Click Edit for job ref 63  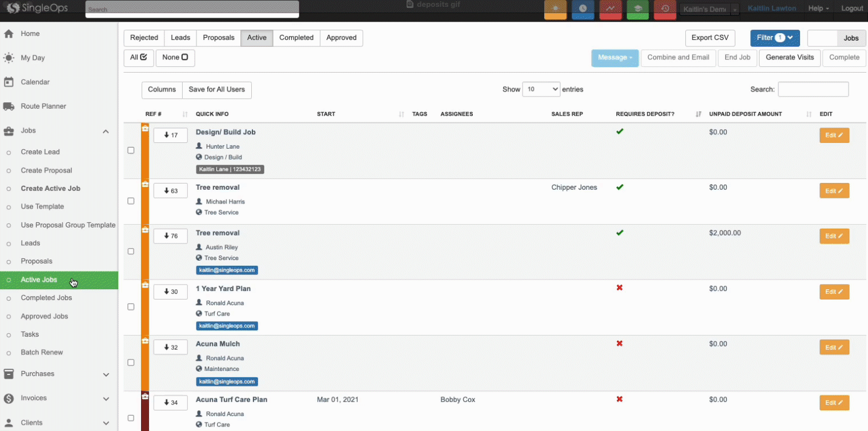coord(834,191)
